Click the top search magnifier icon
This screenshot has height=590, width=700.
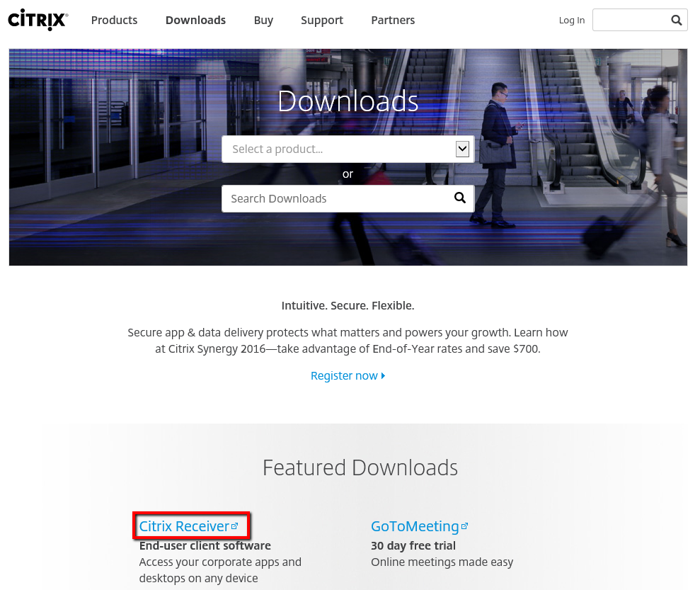(x=677, y=20)
